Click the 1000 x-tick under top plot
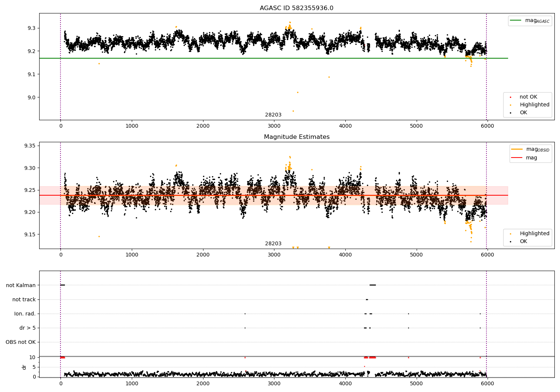Image resolution: width=560 pixels, height=392 pixels. (132, 126)
